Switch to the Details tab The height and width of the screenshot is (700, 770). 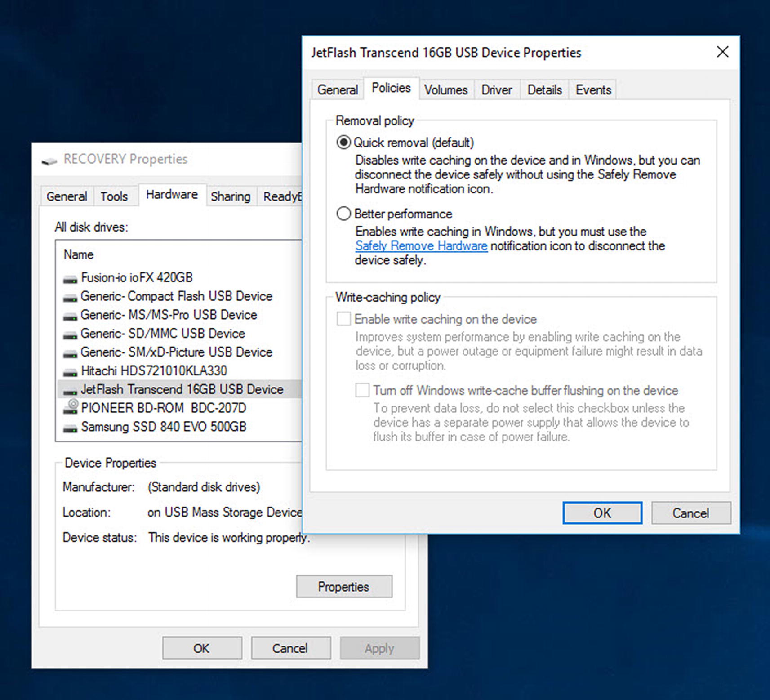point(544,90)
